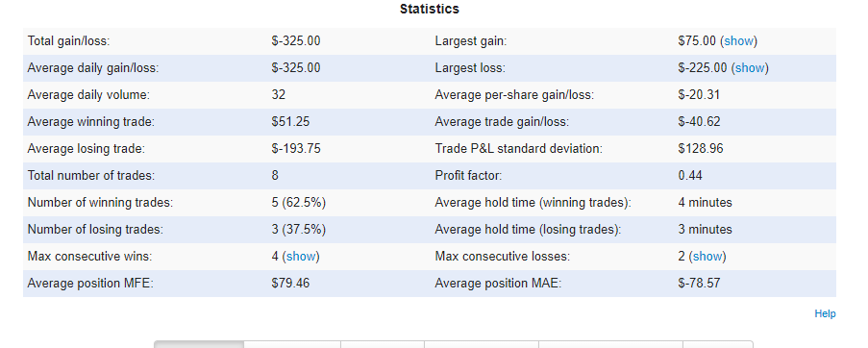Click the Average losing trade value $-193.75
This screenshot has width=868, height=348.
coord(296,149)
